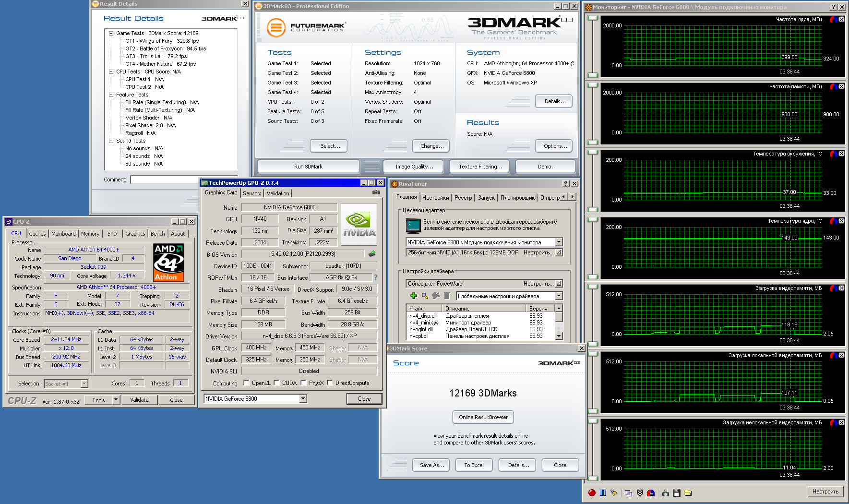This screenshot has width=849, height=504.
Task: Open the global driver settings dropdown in RivaTuner
Action: (x=559, y=296)
